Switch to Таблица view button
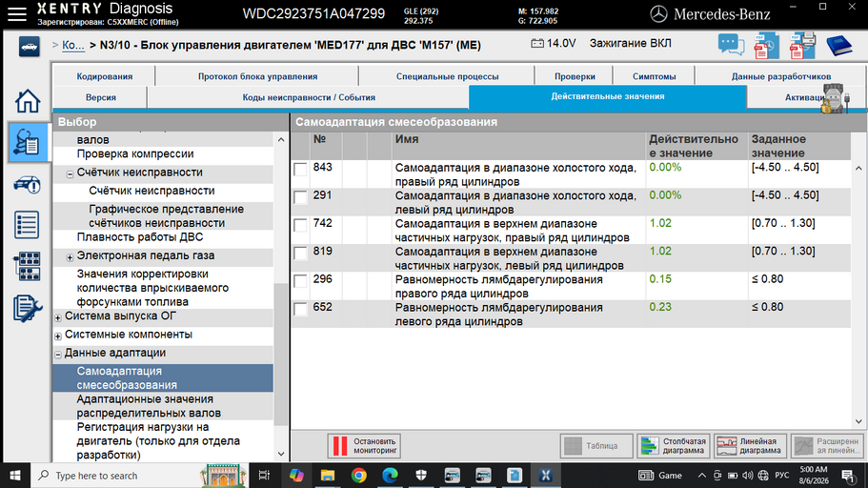 [596, 445]
